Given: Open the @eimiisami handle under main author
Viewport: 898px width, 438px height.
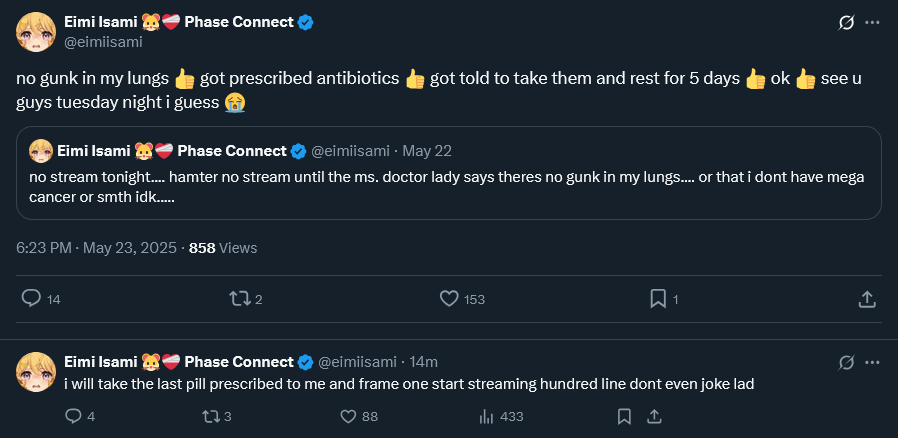Looking at the screenshot, I should point(104,42).
